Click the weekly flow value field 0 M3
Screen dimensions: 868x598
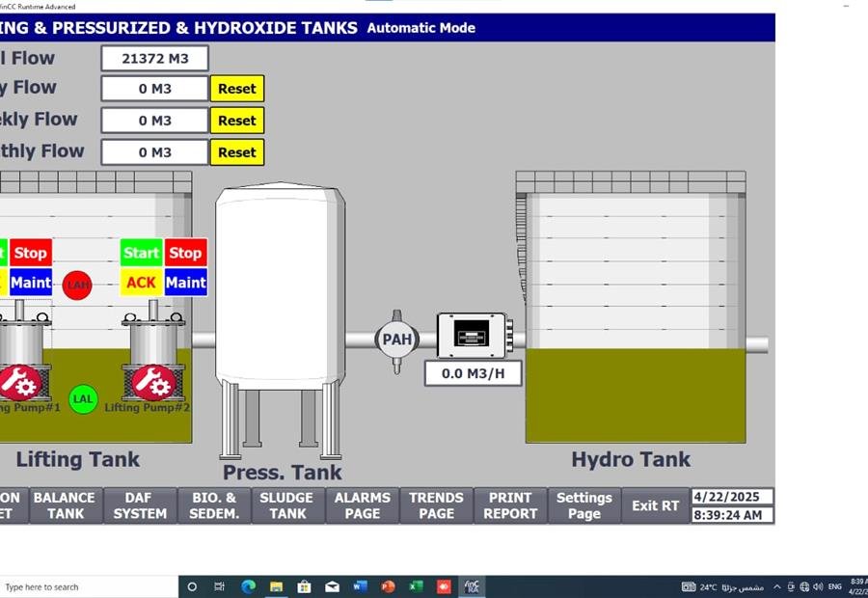(155, 121)
